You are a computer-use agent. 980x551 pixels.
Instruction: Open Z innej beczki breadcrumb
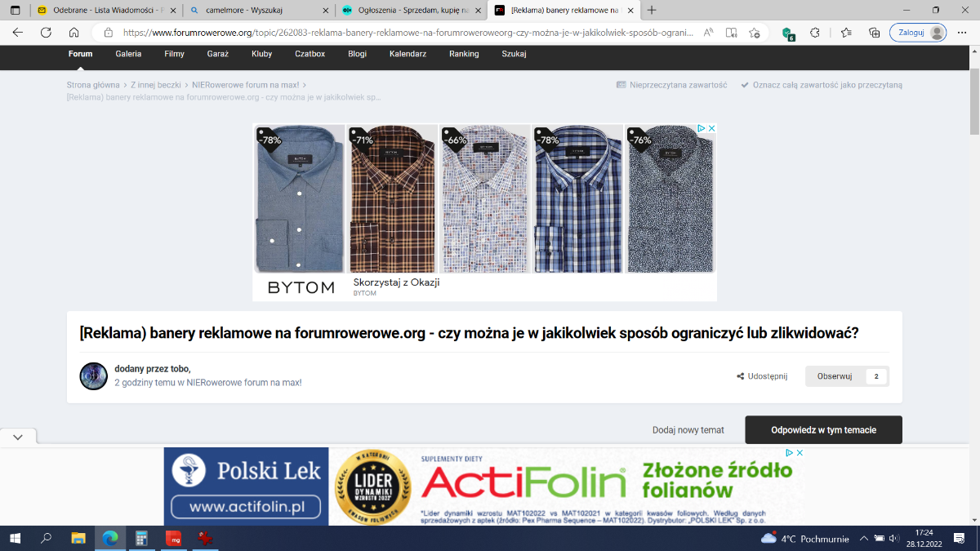coord(156,85)
